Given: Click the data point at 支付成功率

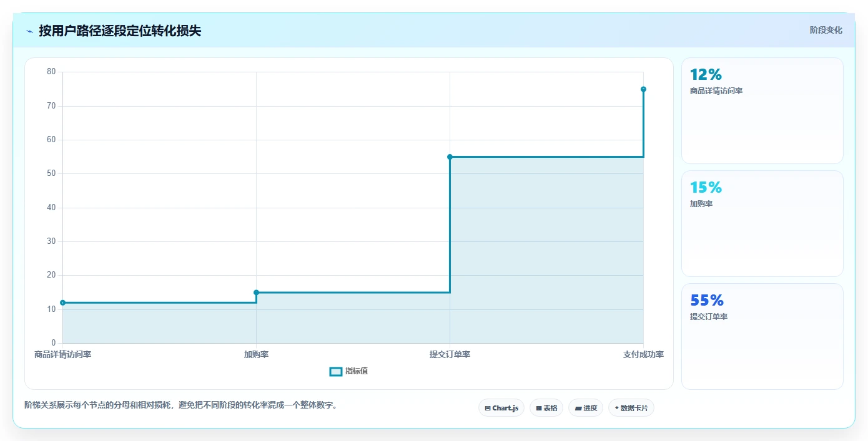Looking at the screenshot, I should coord(643,89).
